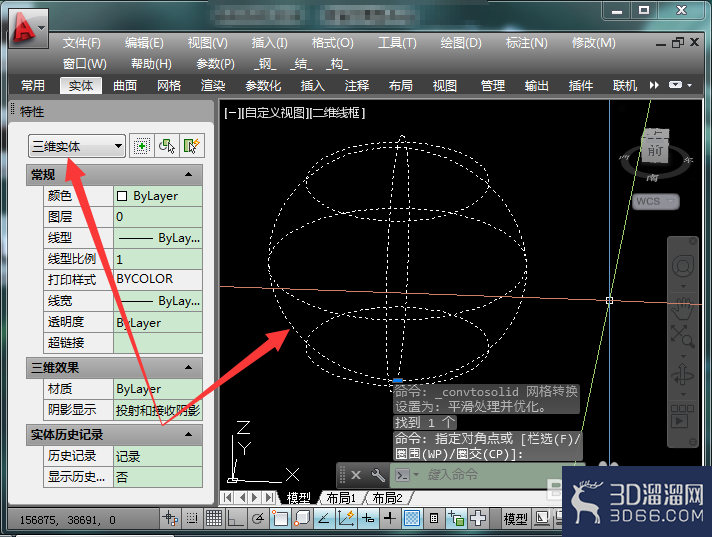Collapse the 常规 properties section

188,175
